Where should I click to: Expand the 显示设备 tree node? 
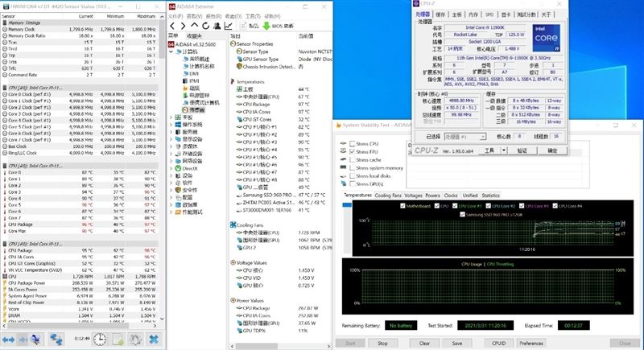tap(171, 139)
